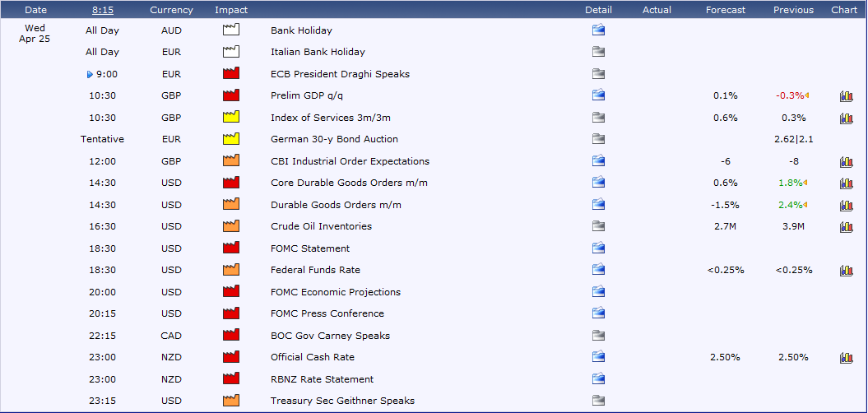The height and width of the screenshot is (413, 868).
Task: Click the revised previous arrow for Durable Goods Orders
Action: [x=805, y=205]
